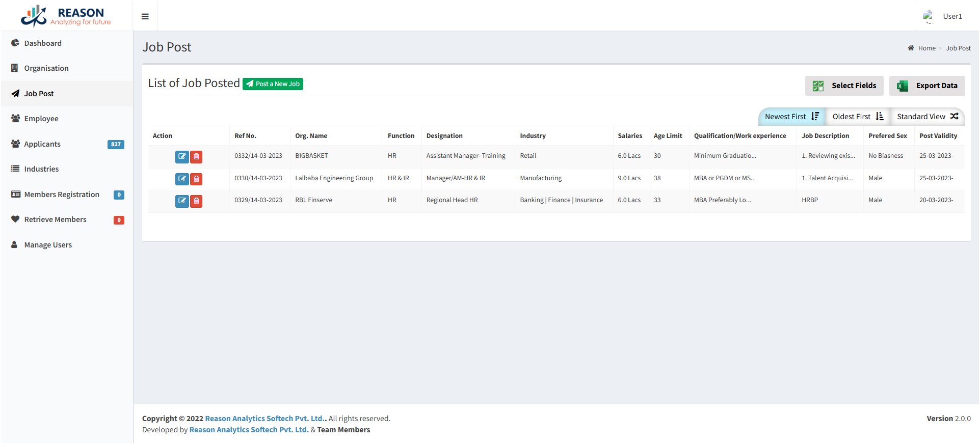
Task: Toggle the hamburger sidebar menu
Action: (x=145, y=16)
